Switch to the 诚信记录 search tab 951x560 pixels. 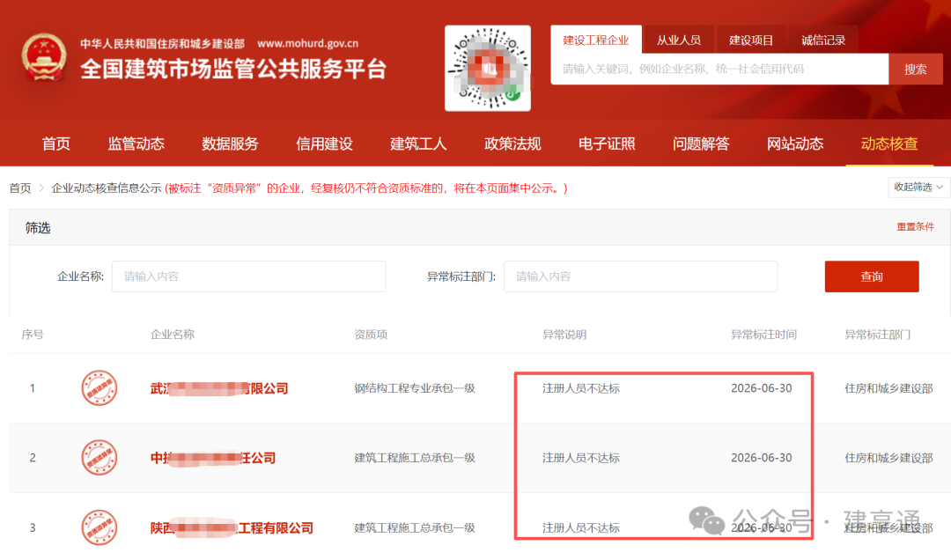click(x=823, y=40)
